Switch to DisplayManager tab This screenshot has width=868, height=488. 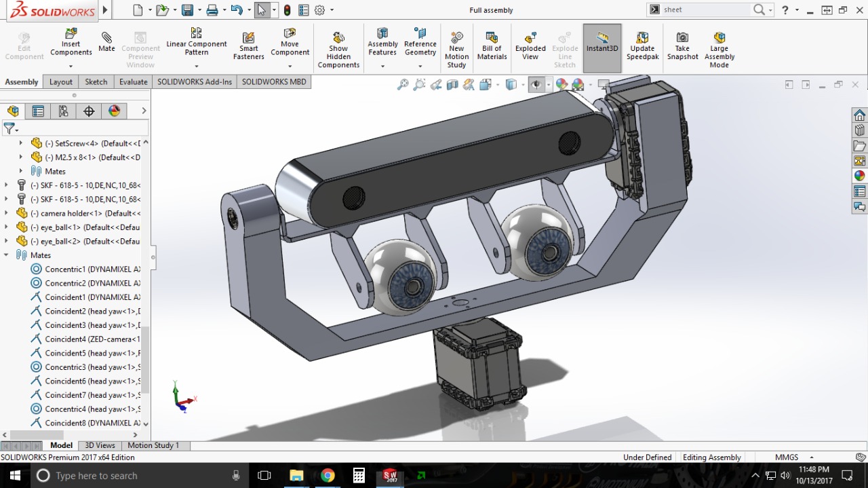pyautogui.click(x=114, y=111)
